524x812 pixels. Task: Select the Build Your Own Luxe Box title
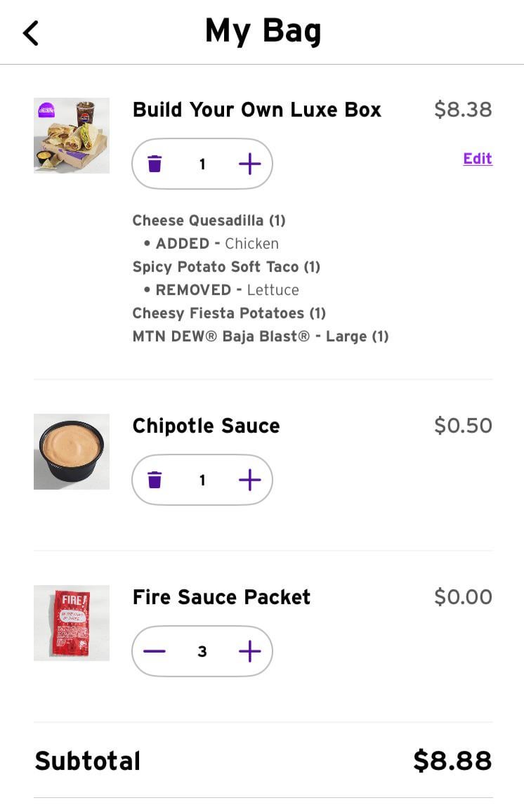coord(256,110)
